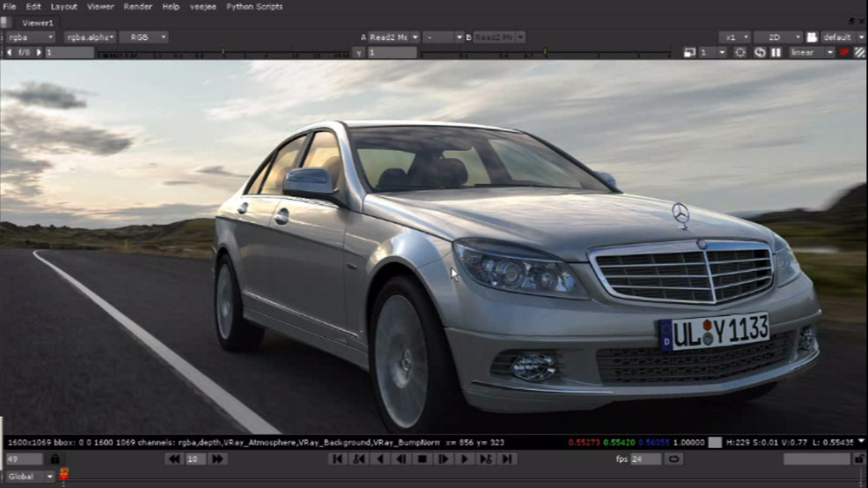Decrease gain with the left f-stop arrow

(9, 53)
